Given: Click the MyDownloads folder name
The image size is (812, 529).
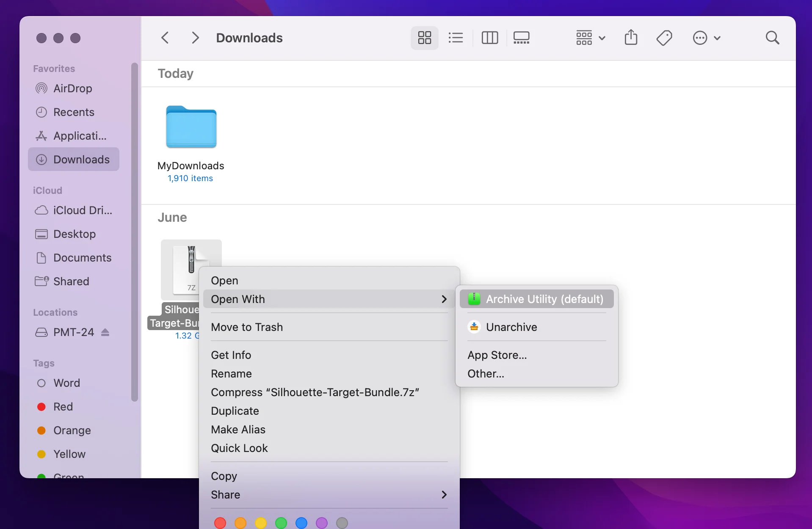Looking at the screenshot, I should pos(191,166).
